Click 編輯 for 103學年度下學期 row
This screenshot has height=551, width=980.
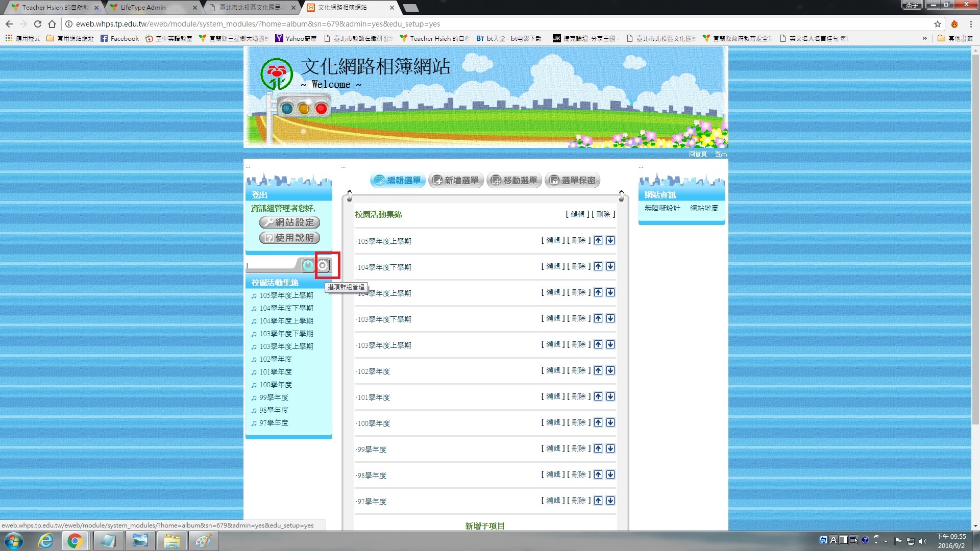[553, 318]
